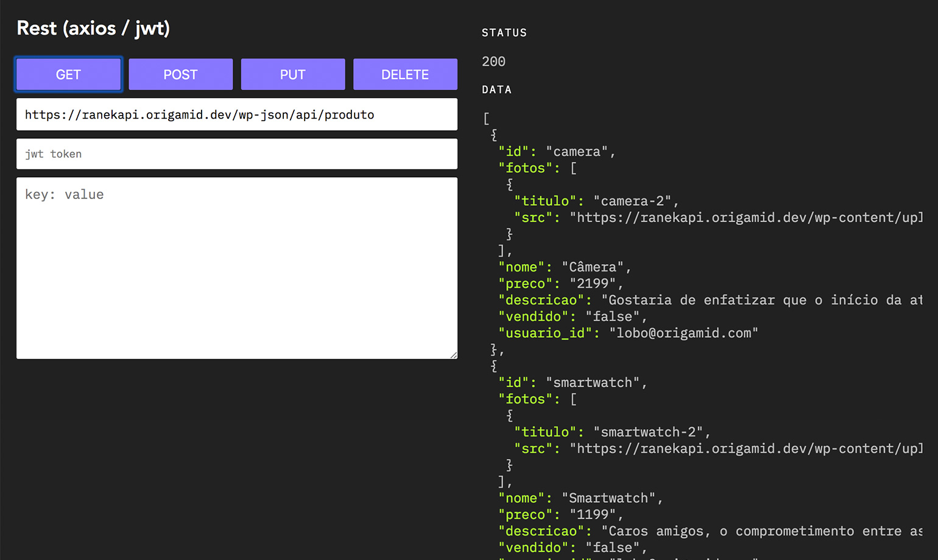The height and width of the screenshot is (560, 938).
Task: Send a GET request
Action: click(x=68, y=74)
